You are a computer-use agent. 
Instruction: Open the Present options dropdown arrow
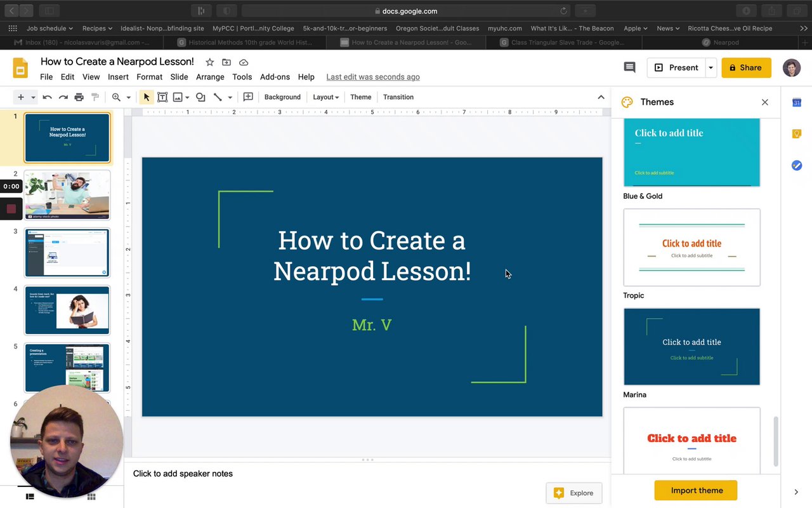coord(710,67)
